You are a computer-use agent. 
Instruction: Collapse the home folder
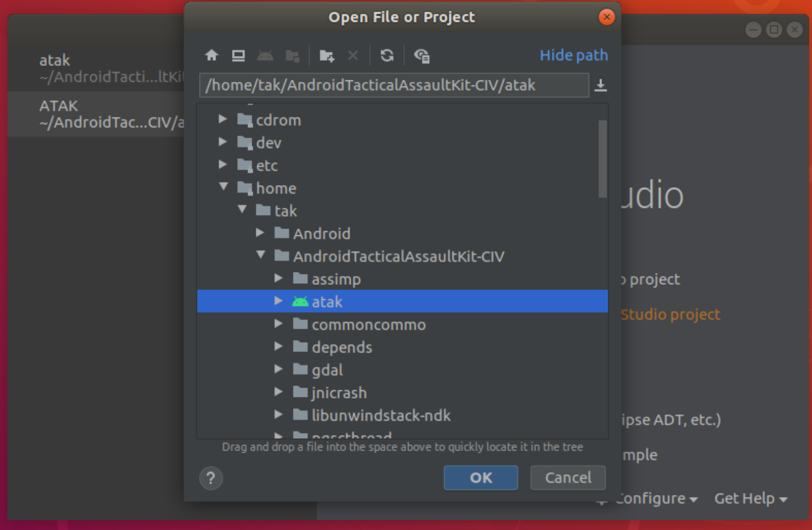224,187
